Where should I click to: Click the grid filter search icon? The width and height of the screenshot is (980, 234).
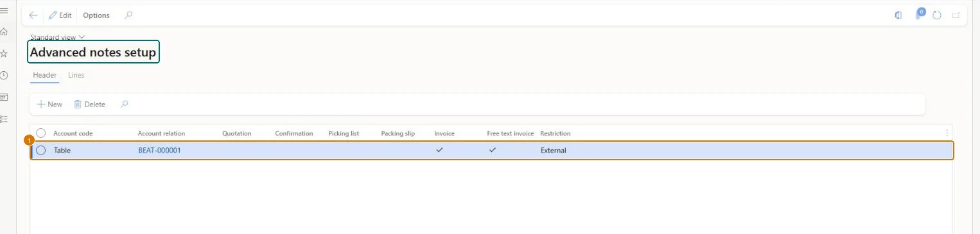125,104
